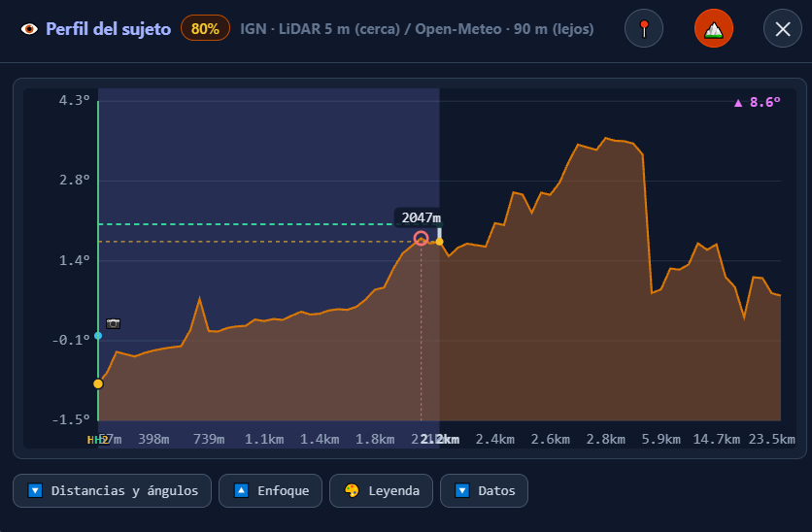Select the pink ring marker at 2047m
This screenshot has height=532, width=812.
pos(421,239)
